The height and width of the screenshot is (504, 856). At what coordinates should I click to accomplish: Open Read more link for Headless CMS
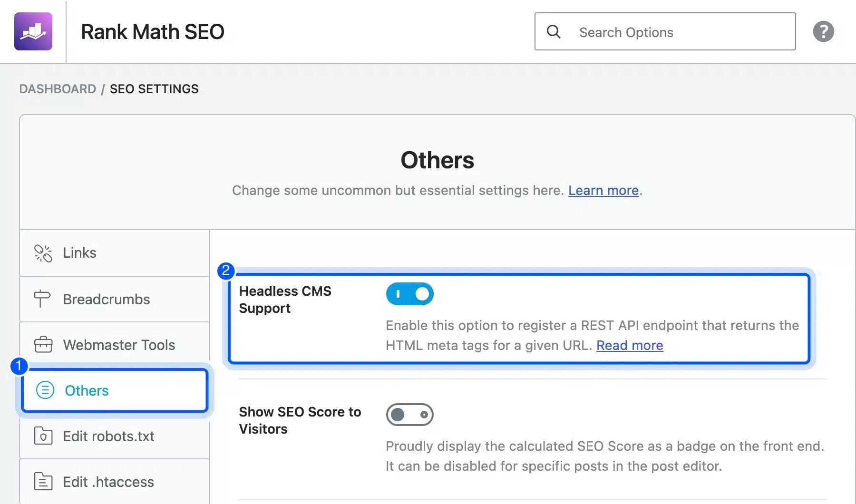pos(630,345)
